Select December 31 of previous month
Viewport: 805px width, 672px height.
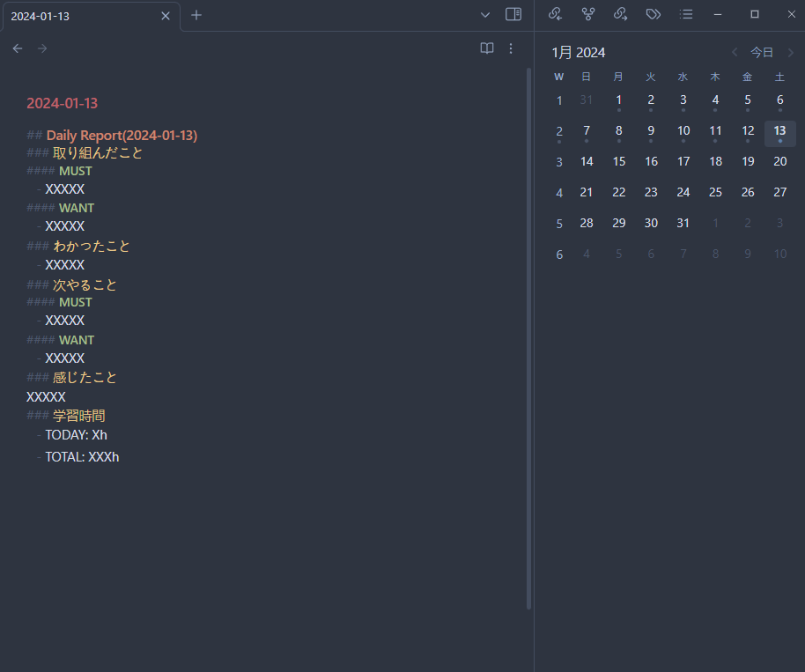point(587,100)
